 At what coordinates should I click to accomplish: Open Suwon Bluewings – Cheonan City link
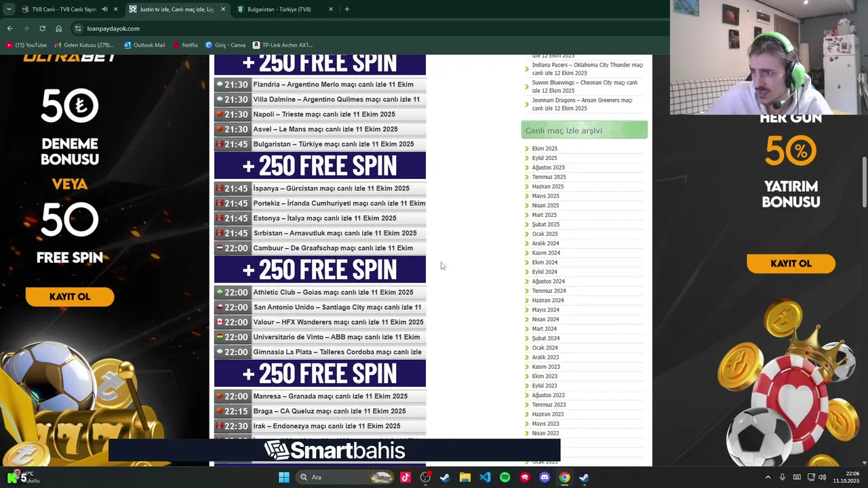585,87
